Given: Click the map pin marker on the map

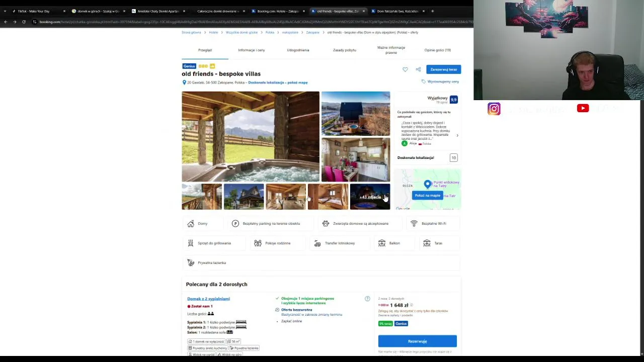Looking at the screenshot, I should tap(428, 185).
